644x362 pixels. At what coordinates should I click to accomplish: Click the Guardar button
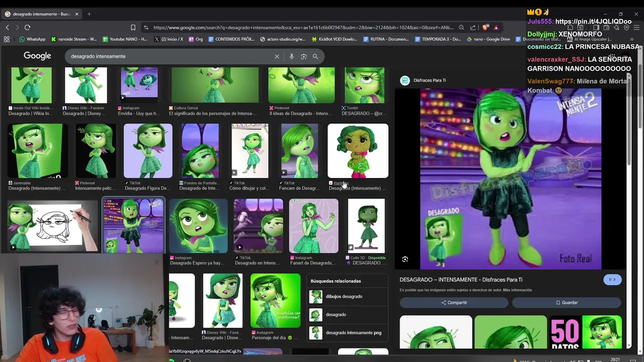click(x=567, y=303)
